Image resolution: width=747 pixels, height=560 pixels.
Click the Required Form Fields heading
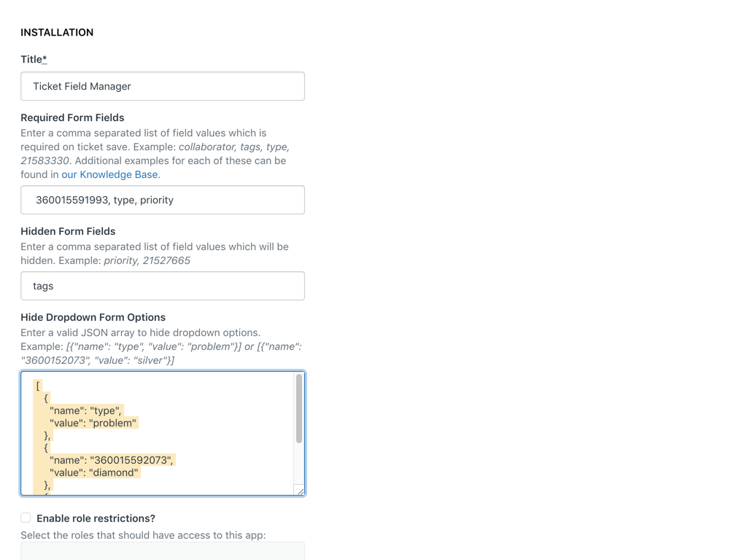click(72, 117)
